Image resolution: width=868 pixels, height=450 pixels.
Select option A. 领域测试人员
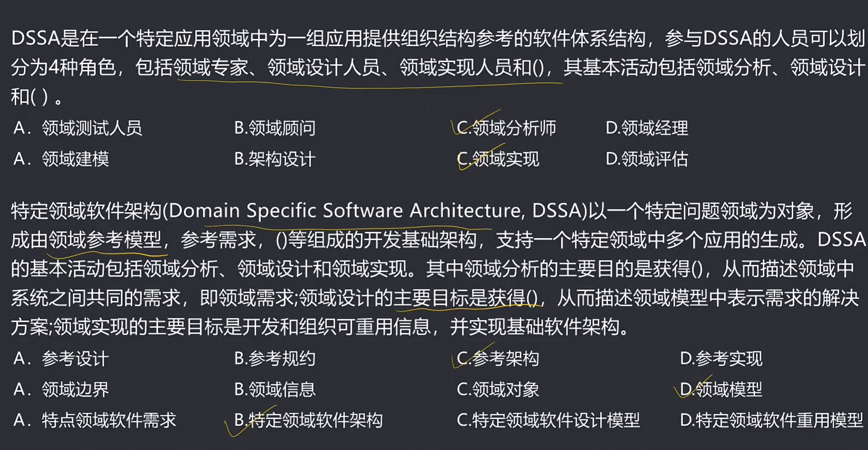point(78,128)
